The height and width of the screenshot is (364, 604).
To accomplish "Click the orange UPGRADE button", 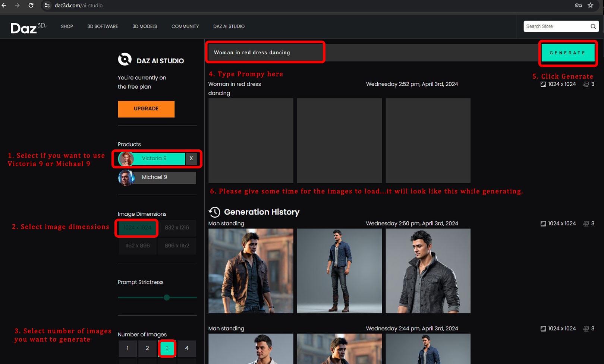I will click(x=146, y=109).
